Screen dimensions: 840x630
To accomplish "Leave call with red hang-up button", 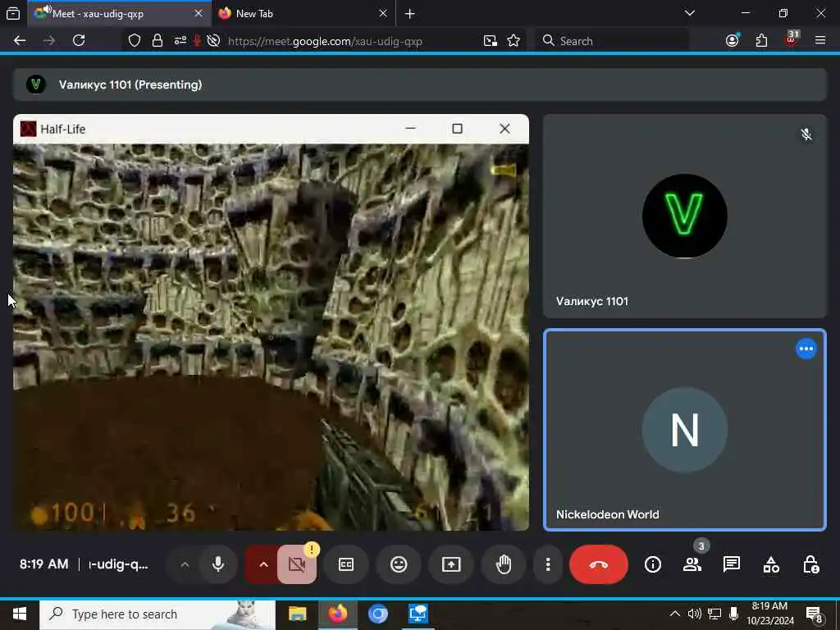I will [598, 564].
